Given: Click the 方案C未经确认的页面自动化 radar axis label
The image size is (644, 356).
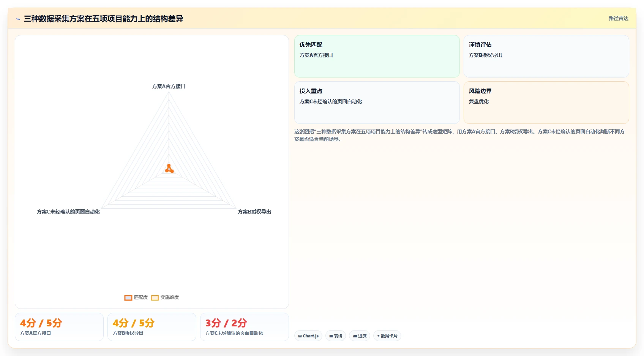Looking at the screenshot, I should pos(68,212).
